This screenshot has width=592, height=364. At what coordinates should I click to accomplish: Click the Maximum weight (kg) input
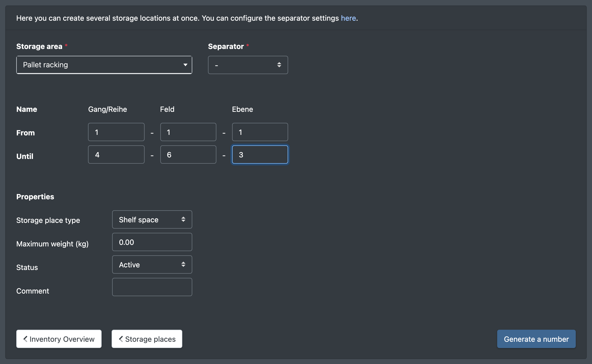[x=152, y=242]
